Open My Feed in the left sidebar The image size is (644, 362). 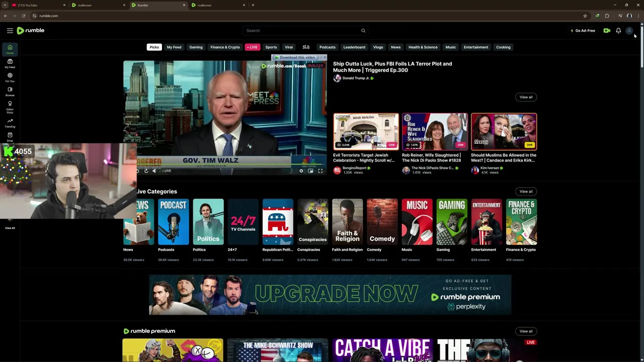pos(10,63)
